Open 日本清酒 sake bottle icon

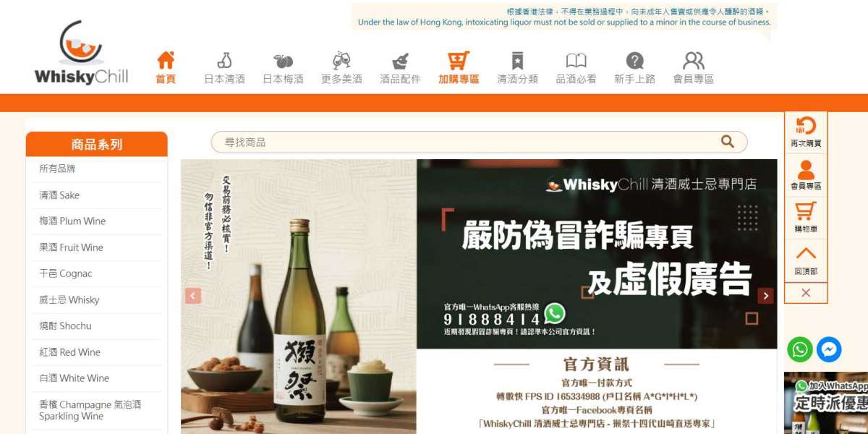click(224, 61)
